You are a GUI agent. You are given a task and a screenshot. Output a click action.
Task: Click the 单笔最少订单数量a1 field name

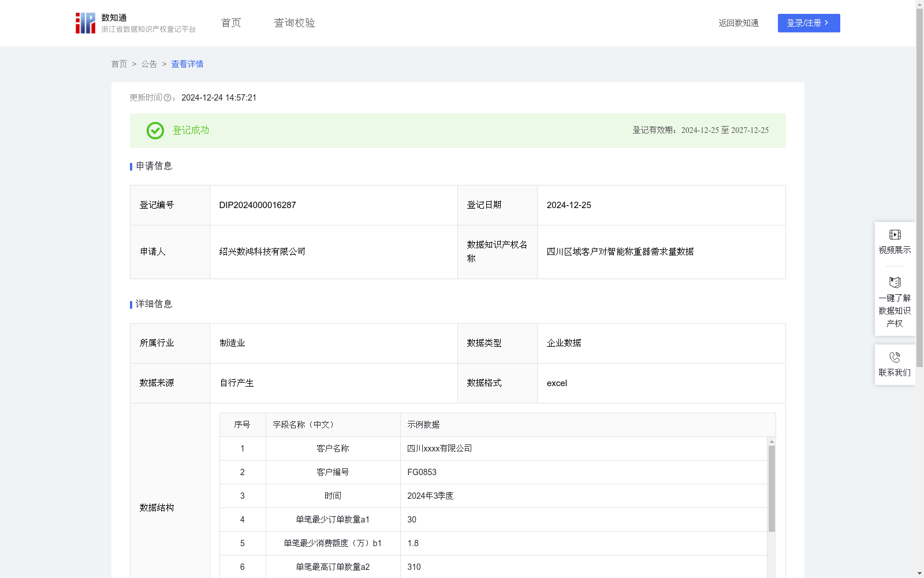coord(333,520)
